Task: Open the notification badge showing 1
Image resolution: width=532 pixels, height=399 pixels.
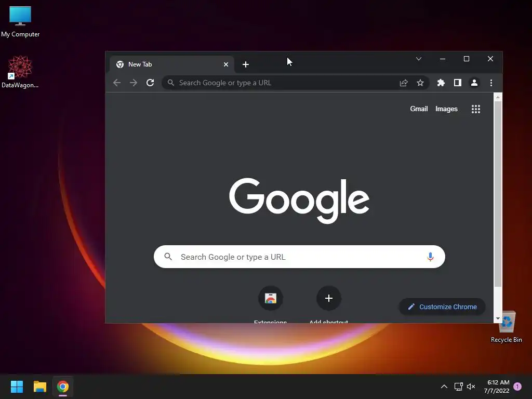Action: point(517,387)
